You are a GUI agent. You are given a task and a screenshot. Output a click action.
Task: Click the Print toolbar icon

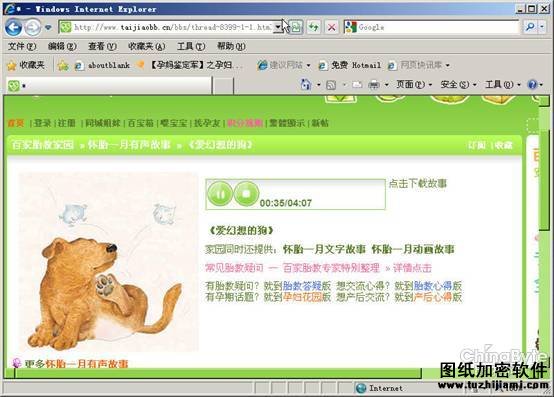tap(373, 84)
